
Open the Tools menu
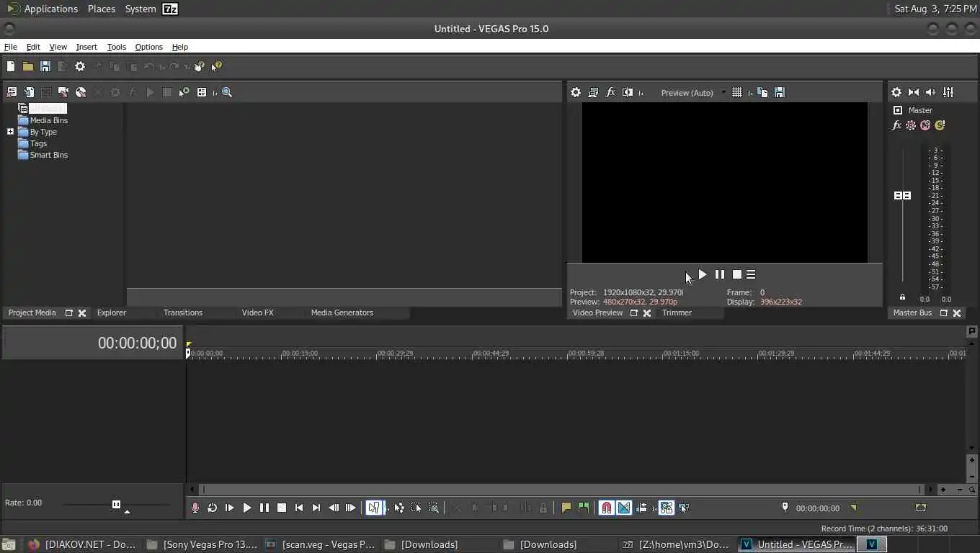pyautogui.click(x=116, y=47)
